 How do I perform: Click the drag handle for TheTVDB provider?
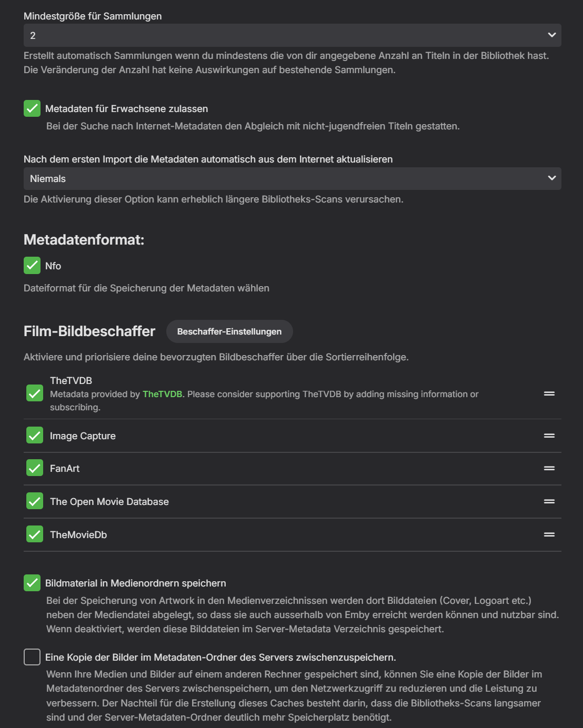(549, 393)
